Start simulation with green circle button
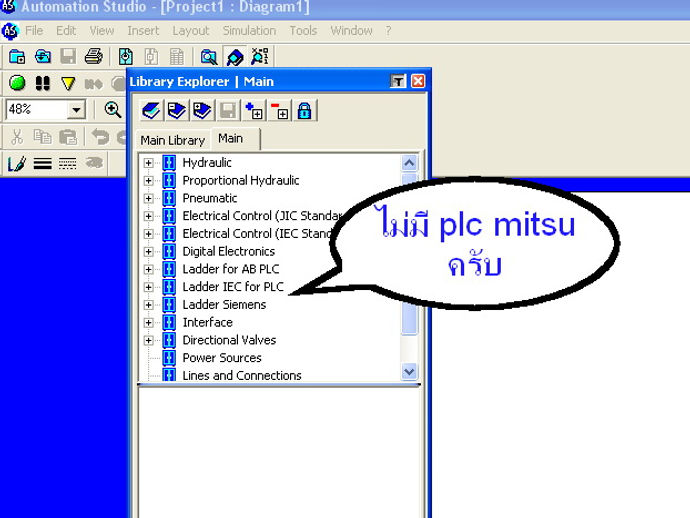This screenshot has height=518, width=690. (17, 83)
